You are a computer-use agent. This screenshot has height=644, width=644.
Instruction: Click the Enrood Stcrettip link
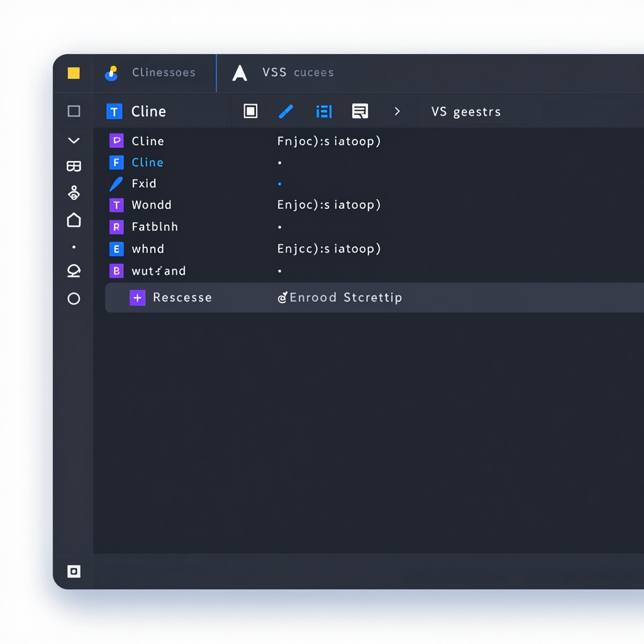(x=346, y=297)
